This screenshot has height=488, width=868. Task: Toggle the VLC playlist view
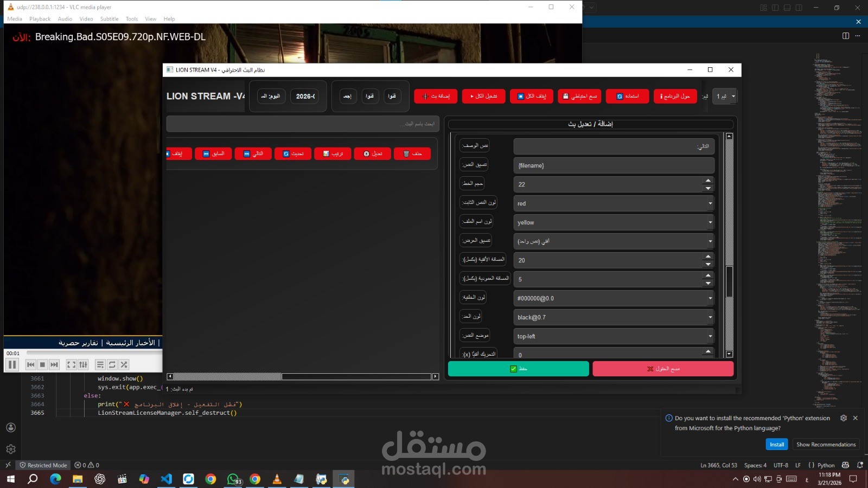click(100, 365)
